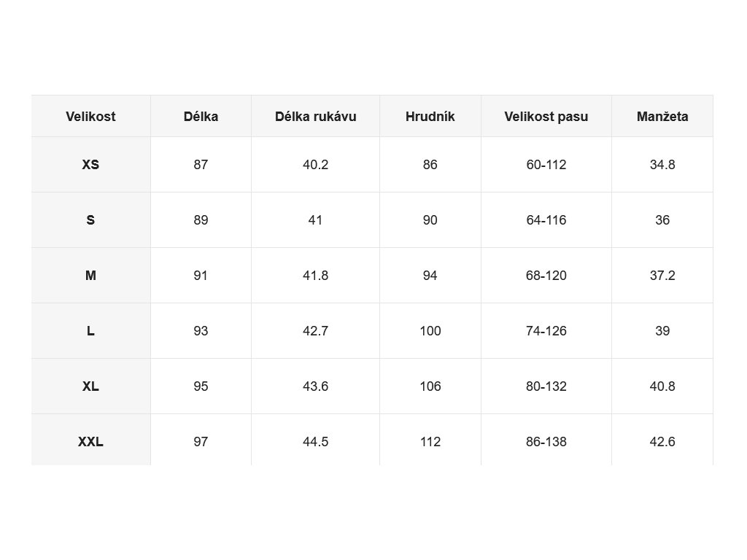747x560 pixels.
Task: Select the 97 length value cell
Action: tap(201, 440)
